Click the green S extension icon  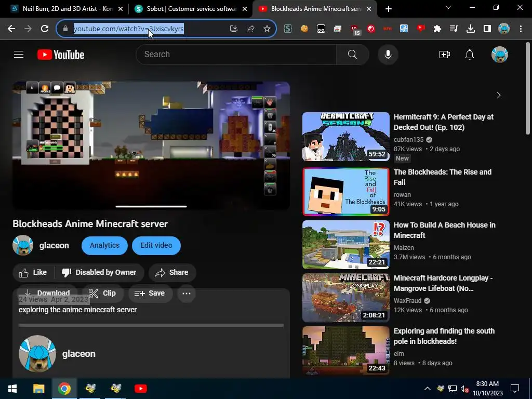[288, 29]
